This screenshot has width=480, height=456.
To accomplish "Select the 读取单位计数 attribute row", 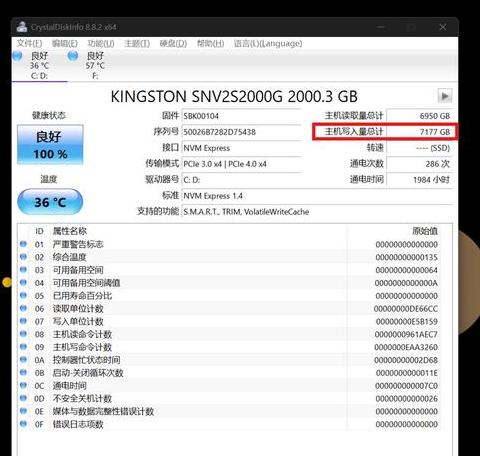I will tap(229, 309).
